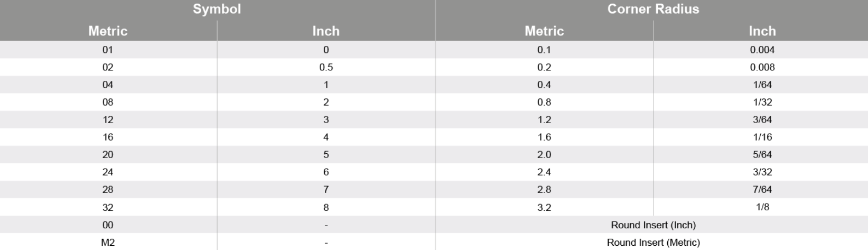
Task: Click the Round Insert (Metric) cell
Action: (652, 242)
